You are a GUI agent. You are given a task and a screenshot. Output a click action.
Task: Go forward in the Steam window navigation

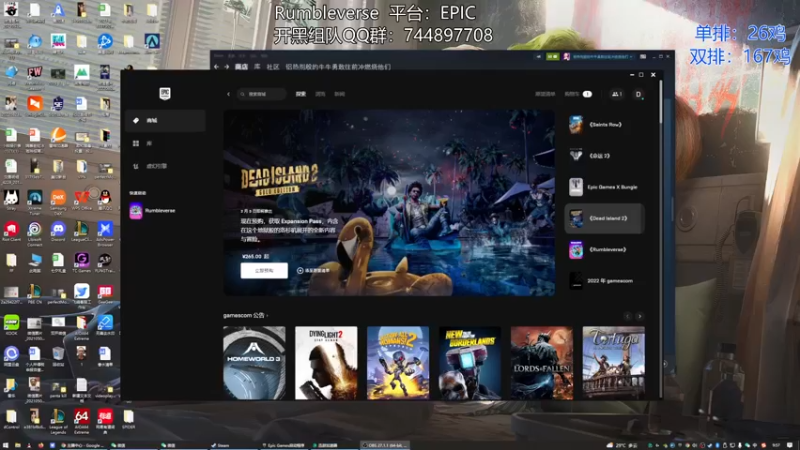[x=227, y=67]
